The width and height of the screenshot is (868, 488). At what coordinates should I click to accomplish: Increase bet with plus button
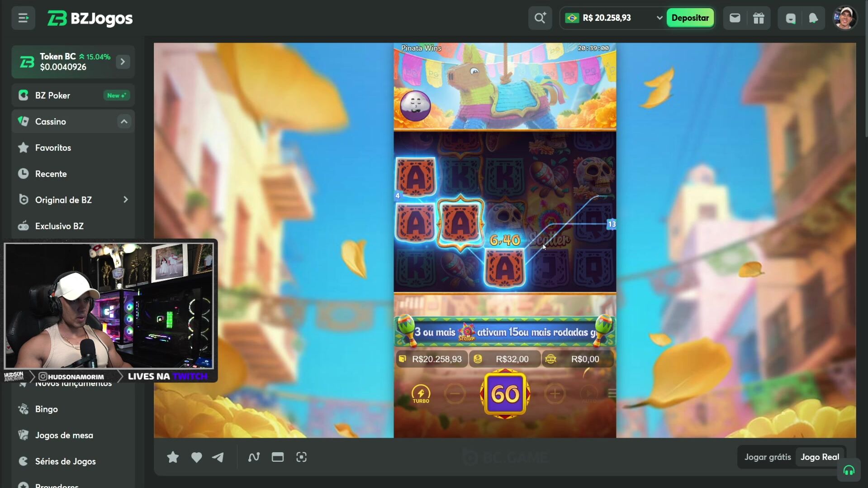point(555,394)
